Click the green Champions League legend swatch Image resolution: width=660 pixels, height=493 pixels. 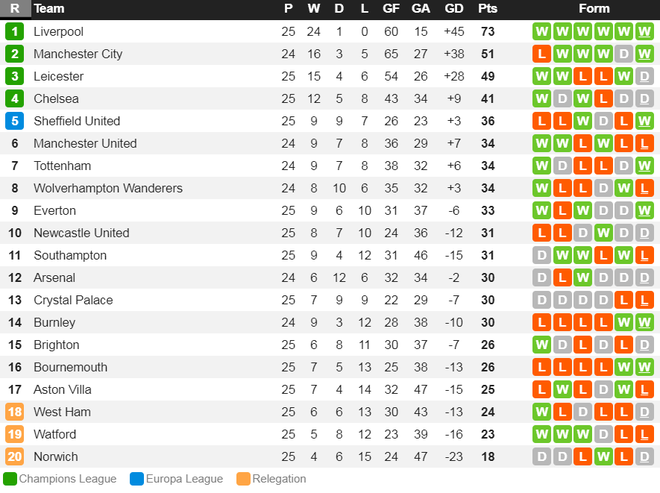(10, 479)
